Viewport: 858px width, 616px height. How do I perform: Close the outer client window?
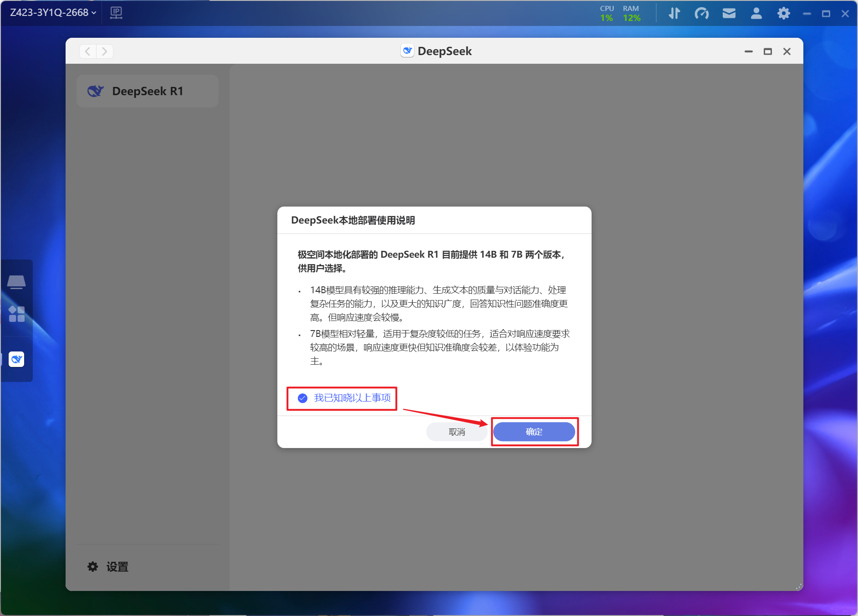[845, 14]
